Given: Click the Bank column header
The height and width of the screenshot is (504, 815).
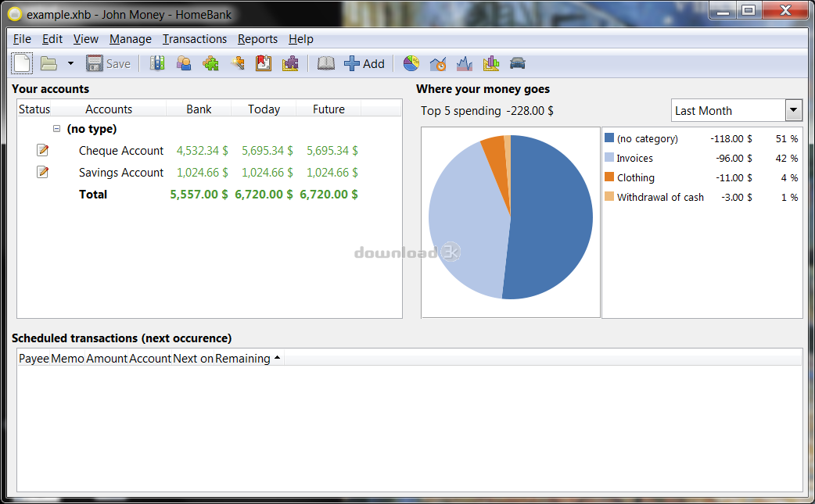Looking at the screenshot, I should click(199, 109).
